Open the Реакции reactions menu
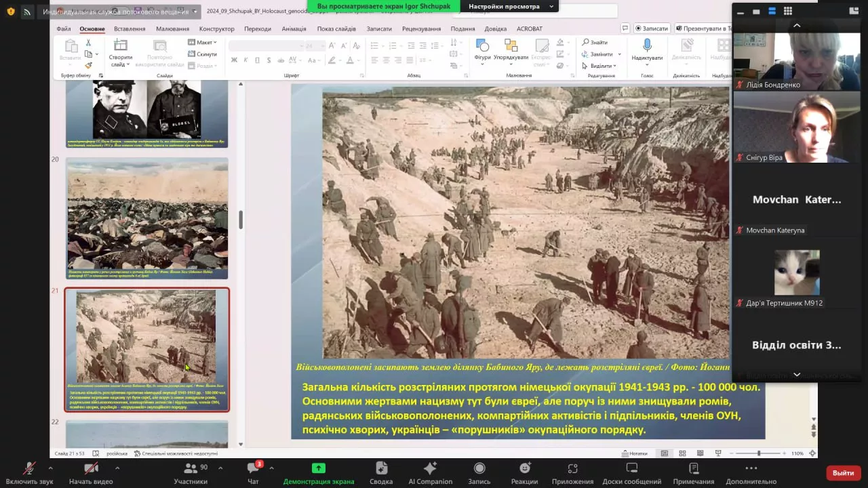The image size is (868, 488). point(524,473)
